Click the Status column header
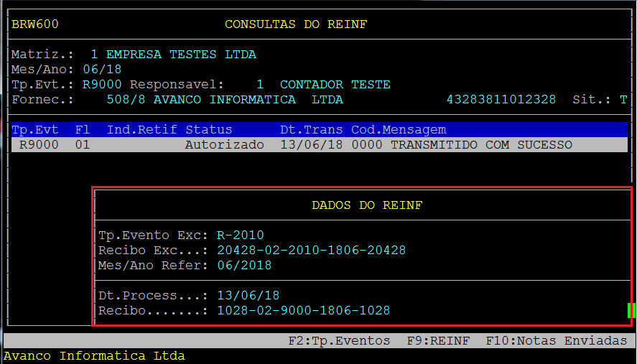This screenshot has width=637, height=364. tap(209, 130)
